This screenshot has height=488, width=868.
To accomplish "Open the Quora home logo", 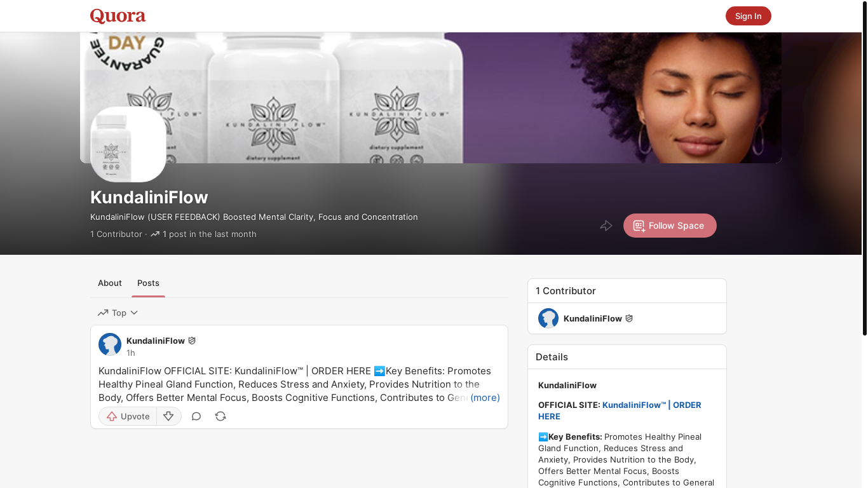I will [x=118, y=16].
